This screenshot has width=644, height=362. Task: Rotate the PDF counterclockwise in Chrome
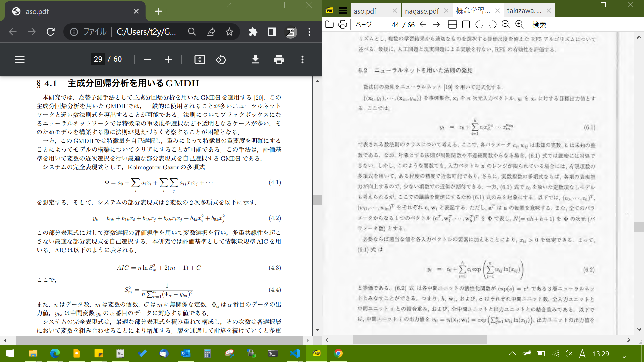(x=221, y=60)
